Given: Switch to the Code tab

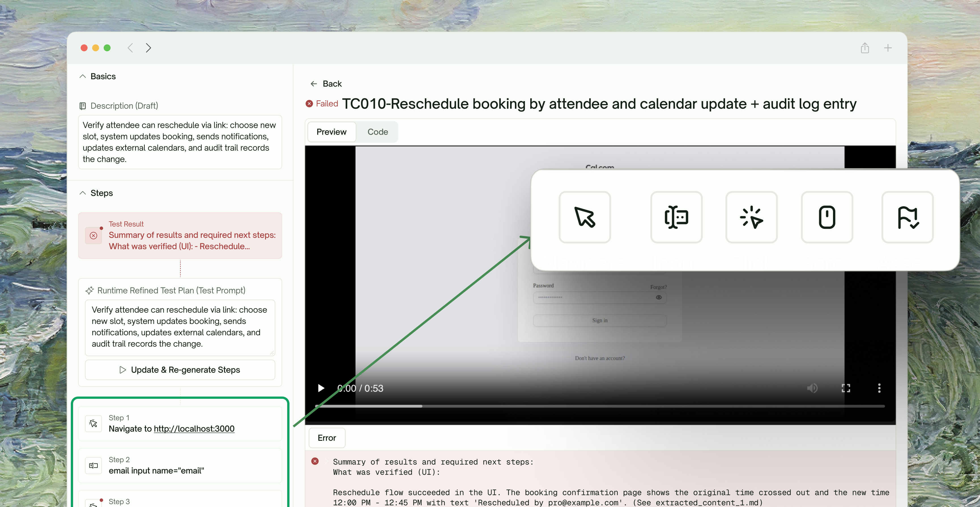Looking at the screenshot, I should coord(378,132).
